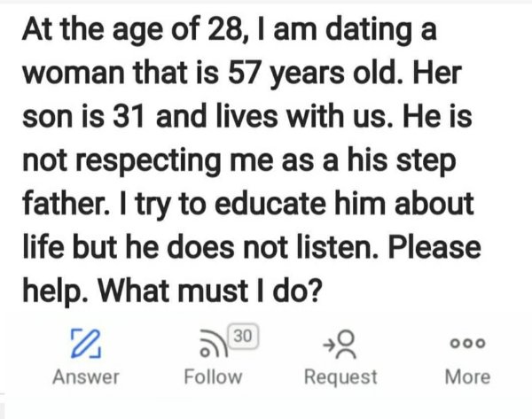Screen dimensions: 532x419
Task: Tap the Request person icon
Action: pyautogui.click(x=340, y=344)
